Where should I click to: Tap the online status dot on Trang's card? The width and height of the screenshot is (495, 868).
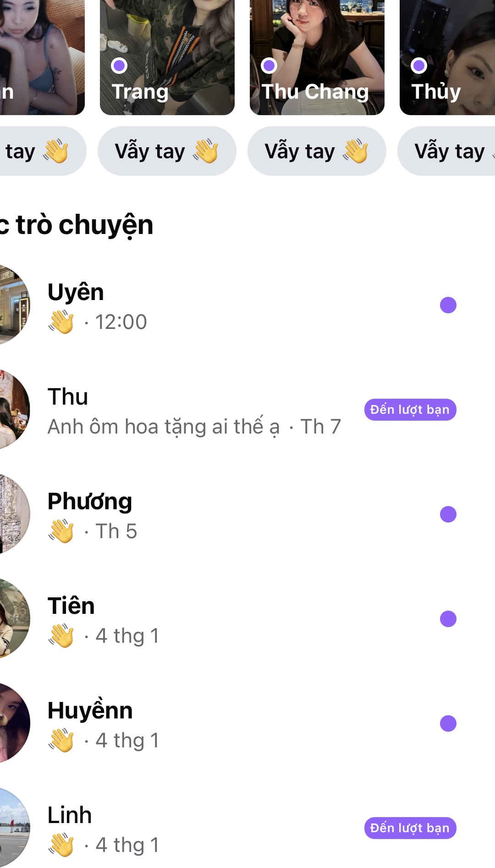coord(119,66)
